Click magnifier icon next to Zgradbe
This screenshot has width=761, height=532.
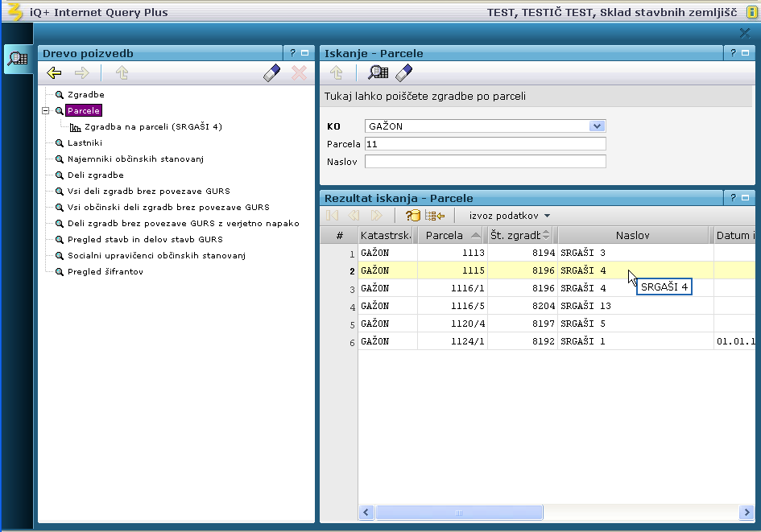60,94
